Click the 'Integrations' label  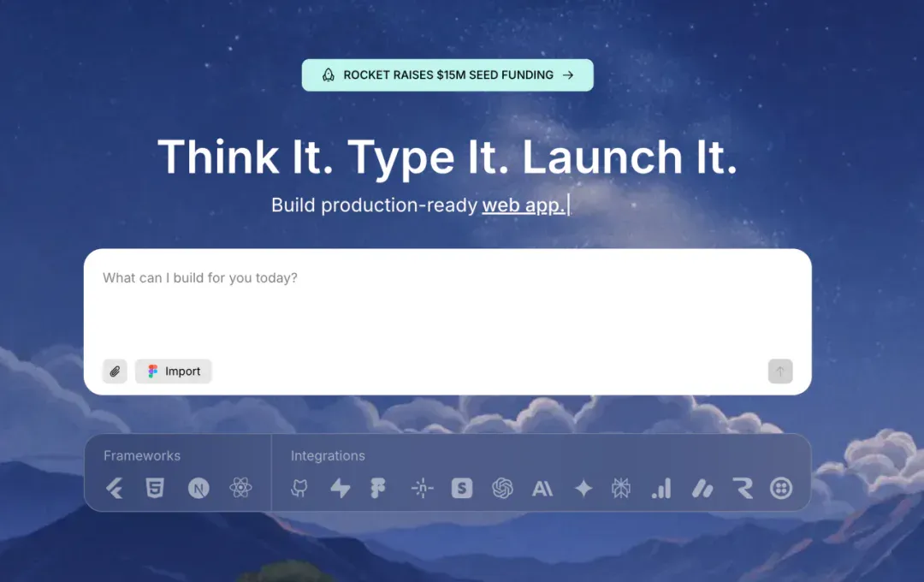[x=328, y=456]
